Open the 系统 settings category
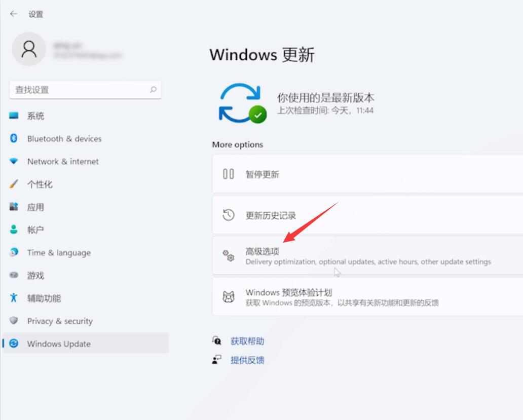Viewport: 523px width, 420px height. (x=85, y=116)
